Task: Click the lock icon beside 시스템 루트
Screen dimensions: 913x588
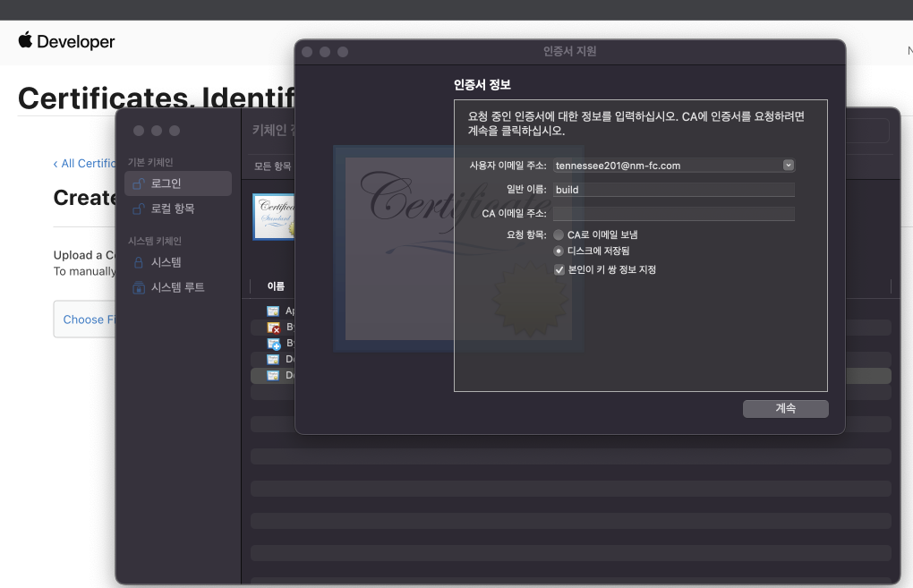Action: (x=139, y=287)
